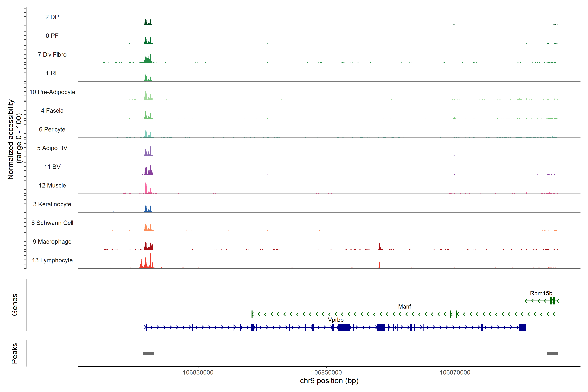Click the 8 Schwann Cell track label

[52, 223]
